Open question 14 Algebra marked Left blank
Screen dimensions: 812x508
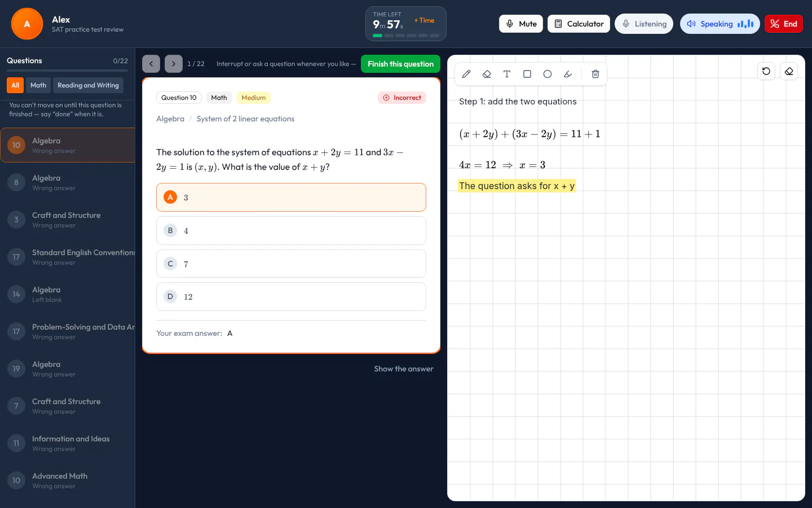[x=68, y=294]
